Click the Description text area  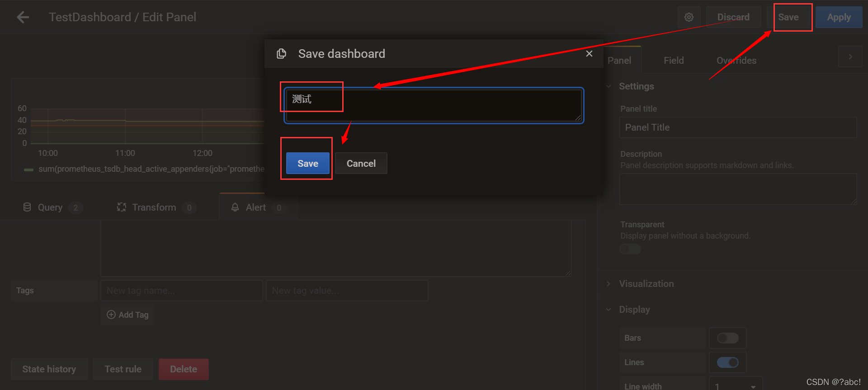[738, 189]
